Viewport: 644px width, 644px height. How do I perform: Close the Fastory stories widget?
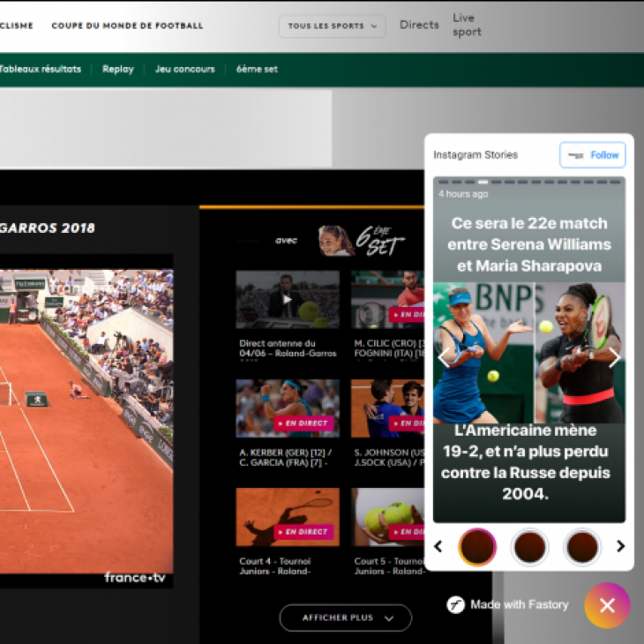tap(607, 605)
